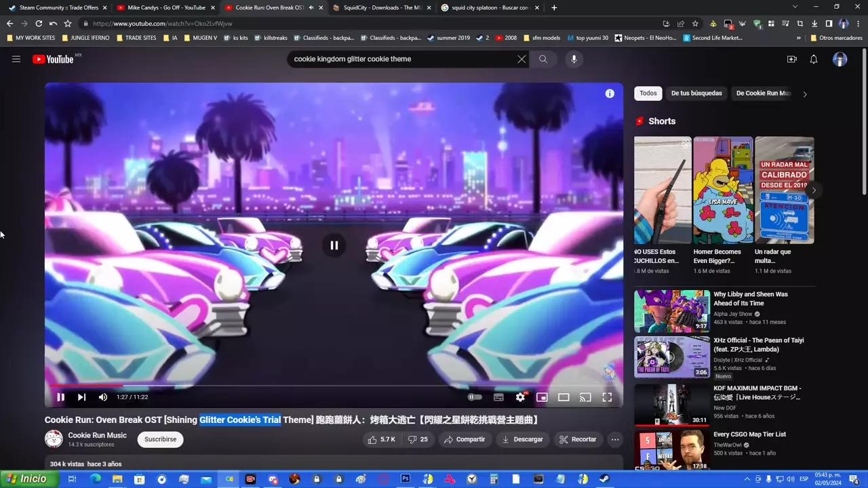Pause the video from the player bar
Screen dimensions: 868x488
[x=60, y=397]
